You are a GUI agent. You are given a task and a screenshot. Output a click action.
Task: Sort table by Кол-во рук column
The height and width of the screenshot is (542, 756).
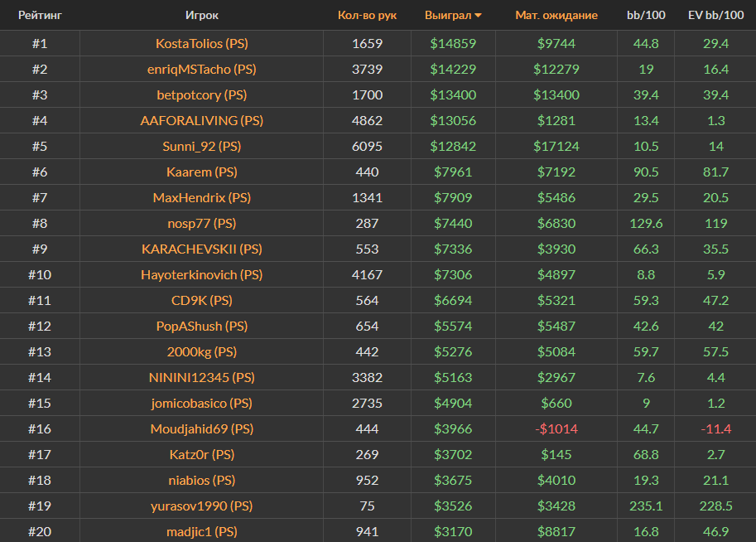[367, 16]
